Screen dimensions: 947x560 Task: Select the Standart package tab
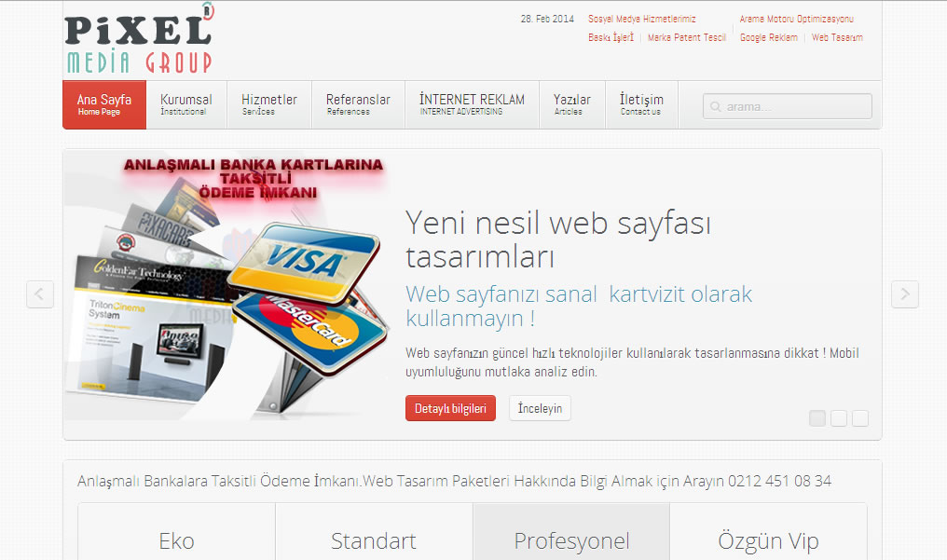(x=374, y=532)
